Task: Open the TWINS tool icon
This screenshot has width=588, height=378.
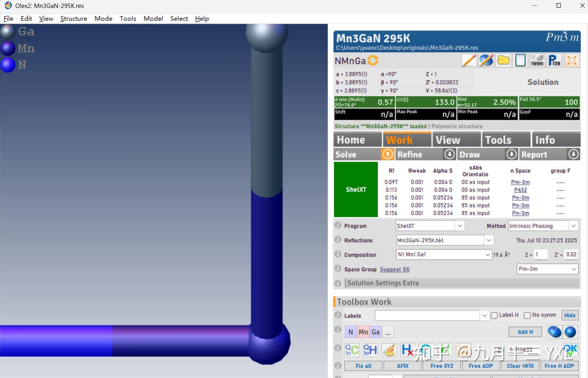Action: (x=537, y=61)
